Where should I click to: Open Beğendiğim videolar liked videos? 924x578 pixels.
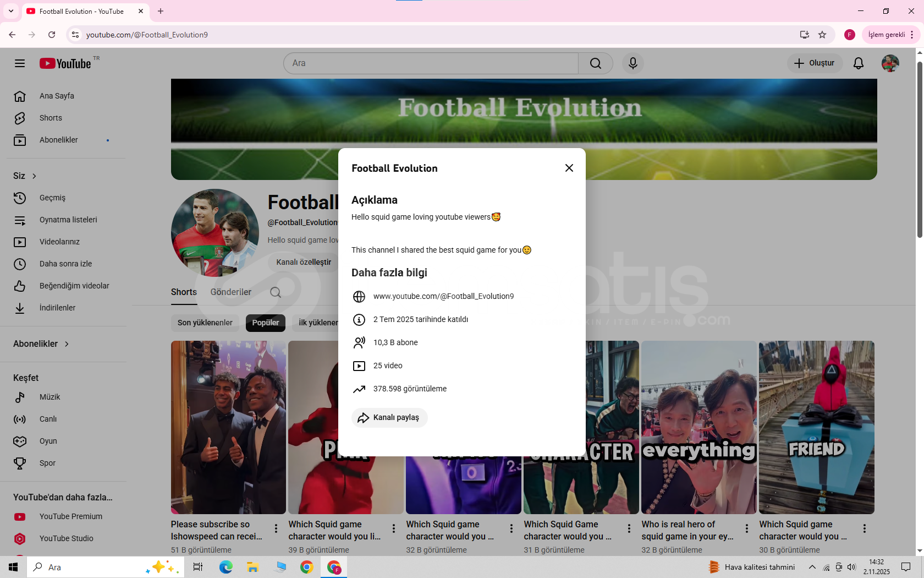point(74,286)
